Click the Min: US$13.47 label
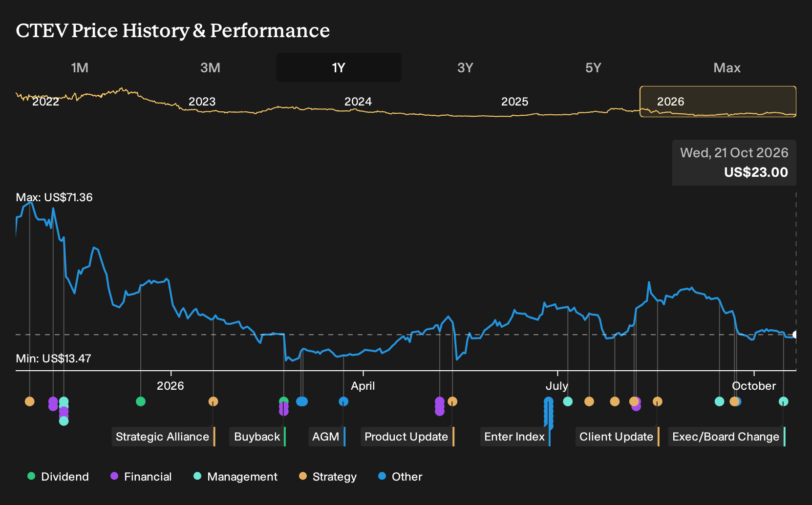Screen dimensions: 812x505 tap(54, 358)
